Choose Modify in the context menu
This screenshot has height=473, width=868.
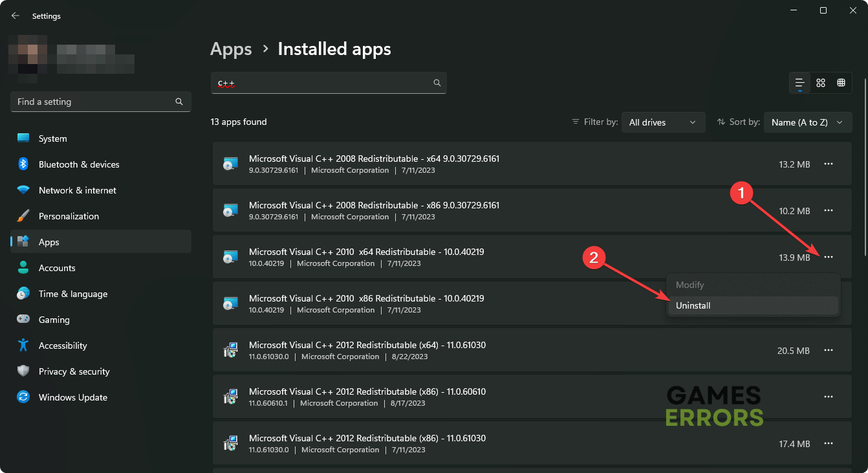(690, 285)
